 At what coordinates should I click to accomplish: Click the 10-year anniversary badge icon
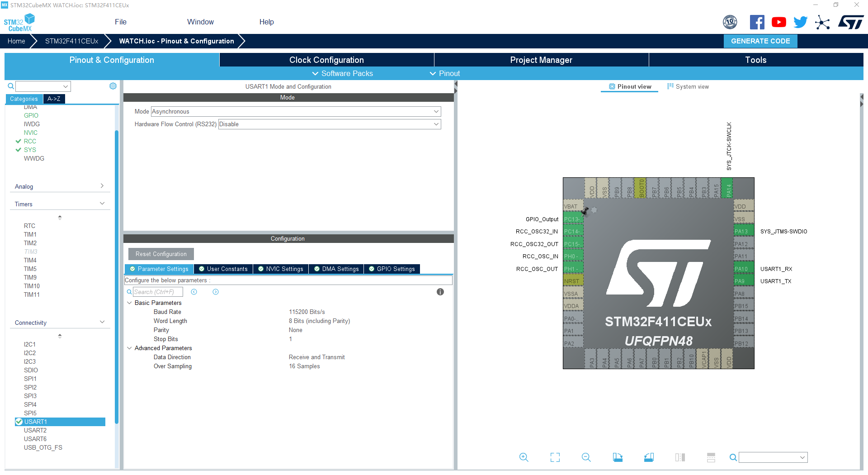click(x=730, y=22)
